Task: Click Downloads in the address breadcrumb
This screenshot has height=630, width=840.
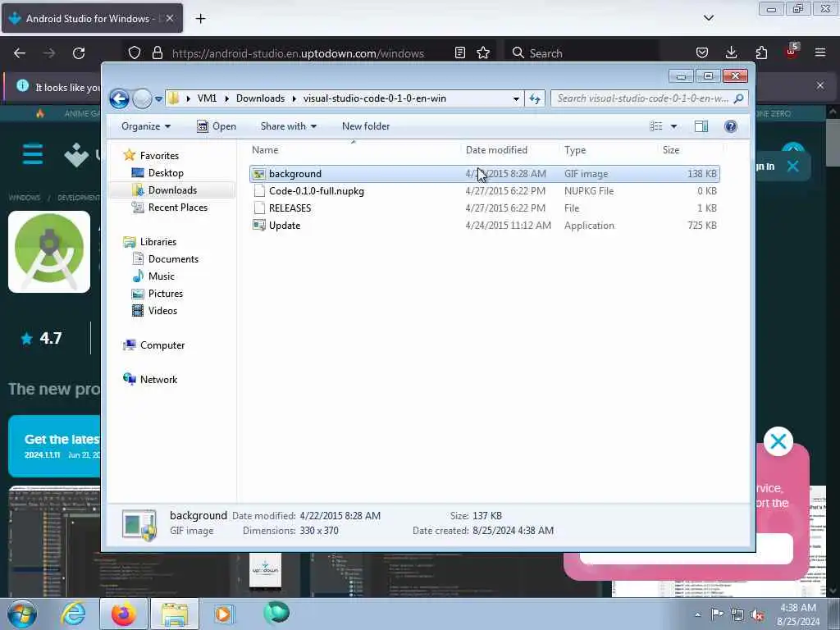Action: point(260,98)
